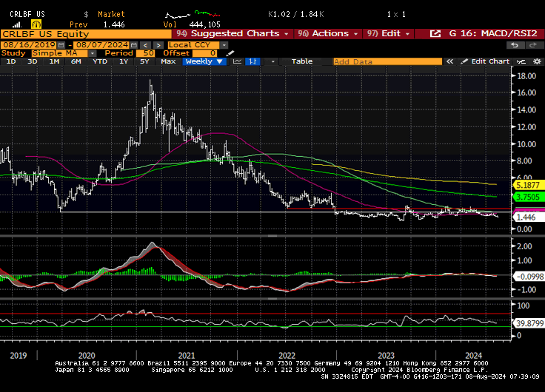545x392 pixels.
Task: Click the signal strength bars icon
Action: coord(17,24)
